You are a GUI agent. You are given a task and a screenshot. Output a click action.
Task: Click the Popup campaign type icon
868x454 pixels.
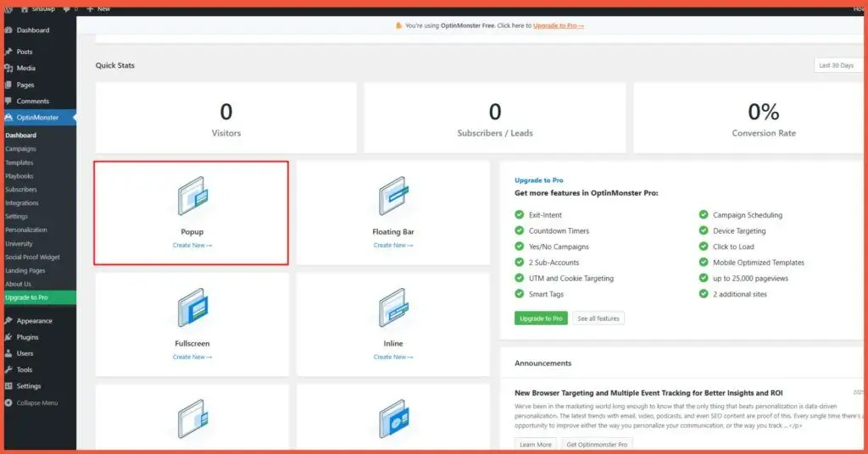(192, 198)
